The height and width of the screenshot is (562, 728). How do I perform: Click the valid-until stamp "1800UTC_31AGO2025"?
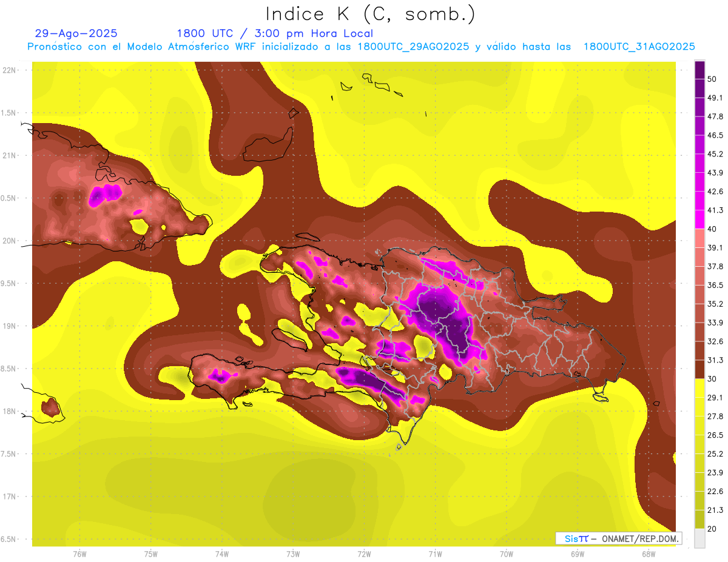(639, 47)
